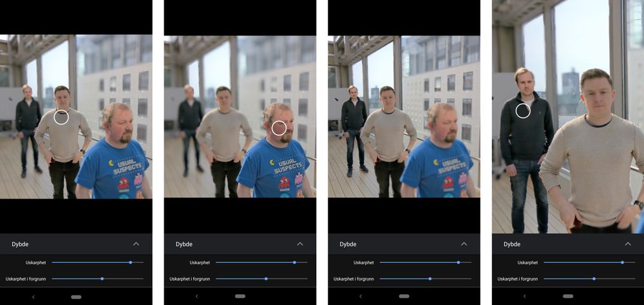The image size is (644, 305).
Task: Click Uskarphet i forgrunn label in first screenshot
Action: click(x=26, y=279)
